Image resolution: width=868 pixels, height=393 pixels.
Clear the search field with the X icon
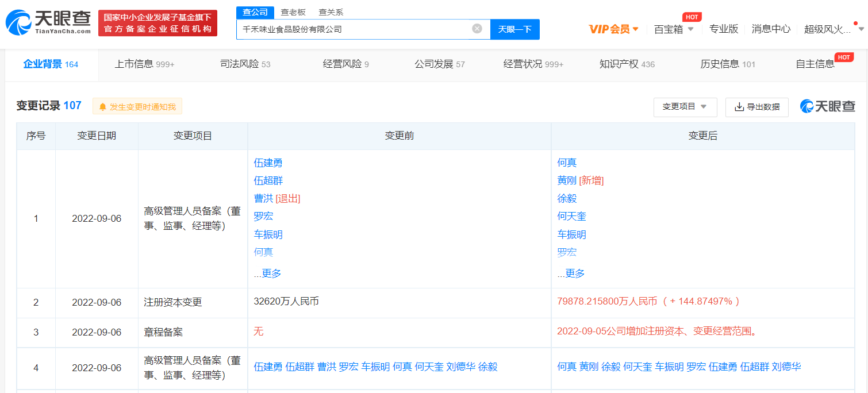click(x=477, y=29)
